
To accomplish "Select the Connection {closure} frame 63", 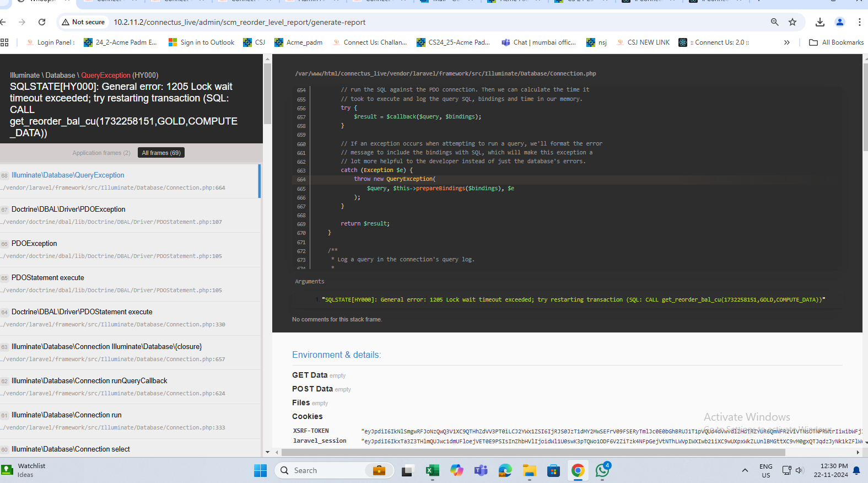I will tap(130, 352).
